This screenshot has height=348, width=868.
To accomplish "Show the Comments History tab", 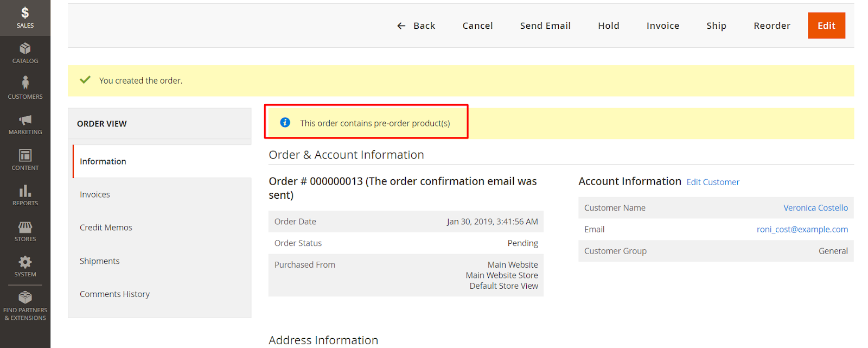I will (x=114, y=294).
